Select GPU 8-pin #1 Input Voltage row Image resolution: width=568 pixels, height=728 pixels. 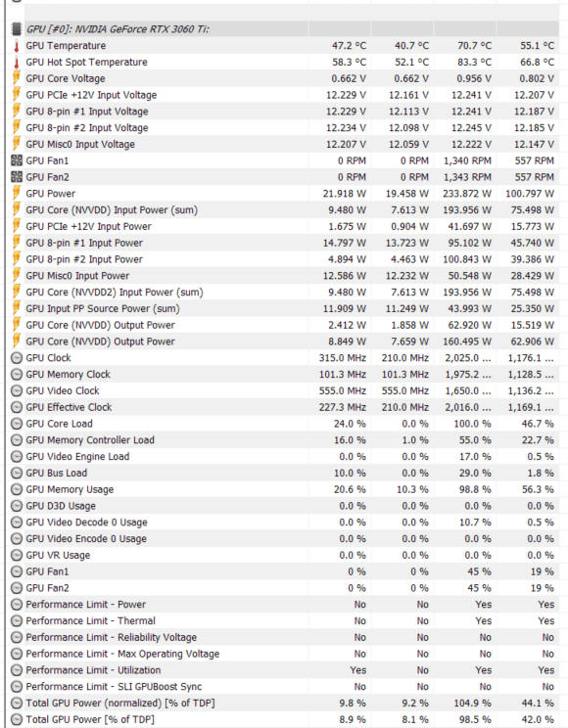[x=284, y=112]
